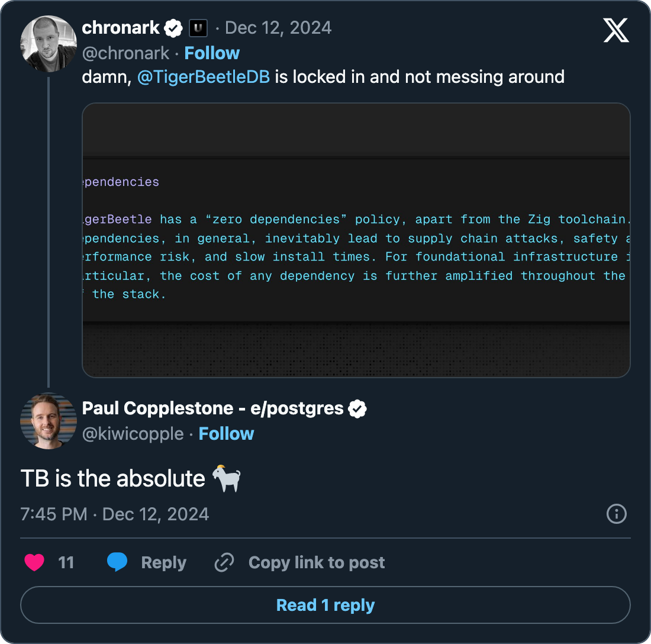This screenshot has width=651, height=644.
Task: Click the blue reply bubble icon
Action: 117,562
